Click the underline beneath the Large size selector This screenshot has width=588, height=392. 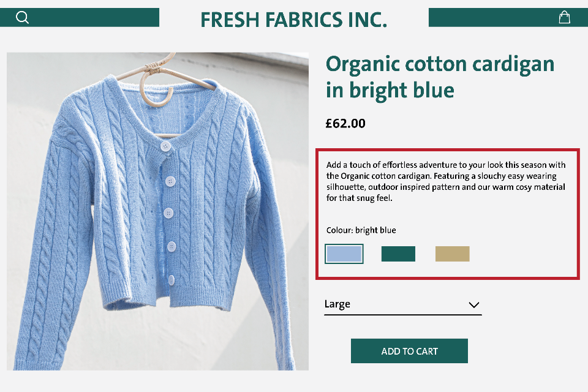pos(402,315)
